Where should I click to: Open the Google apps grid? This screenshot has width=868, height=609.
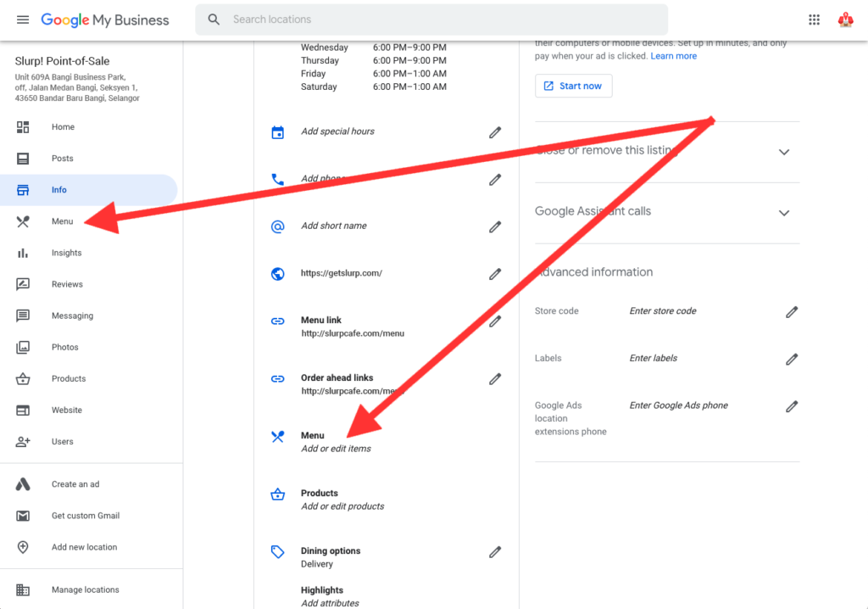(814, 20)
